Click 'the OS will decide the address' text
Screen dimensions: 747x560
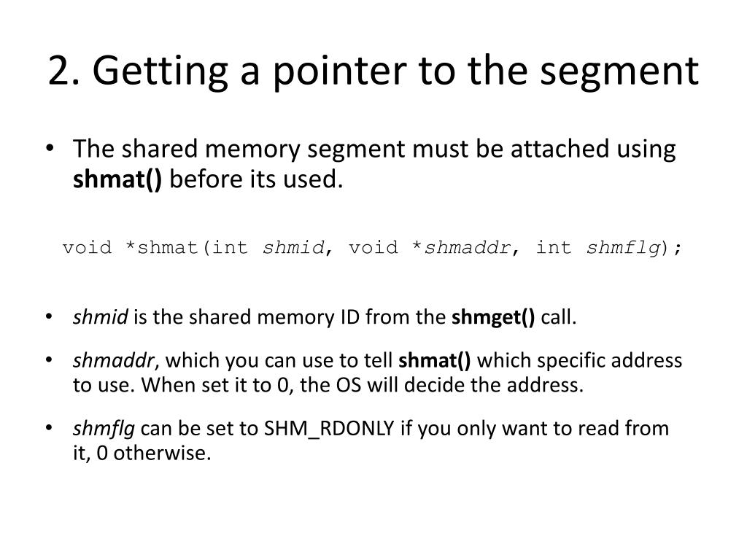[441, 385]
